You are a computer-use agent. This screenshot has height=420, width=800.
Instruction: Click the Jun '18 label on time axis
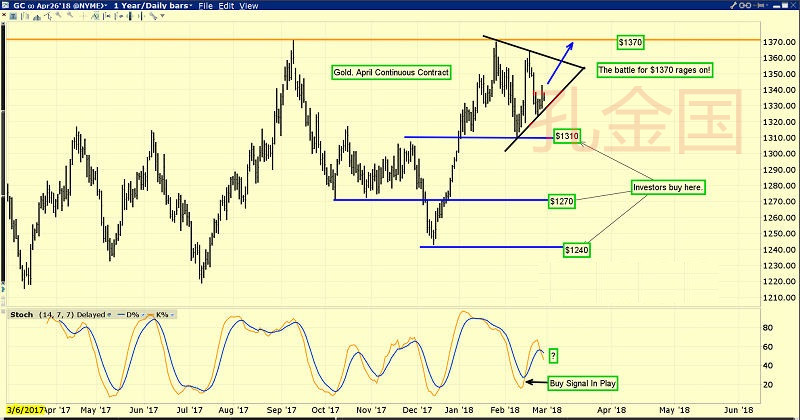click(x=738, y=410)
